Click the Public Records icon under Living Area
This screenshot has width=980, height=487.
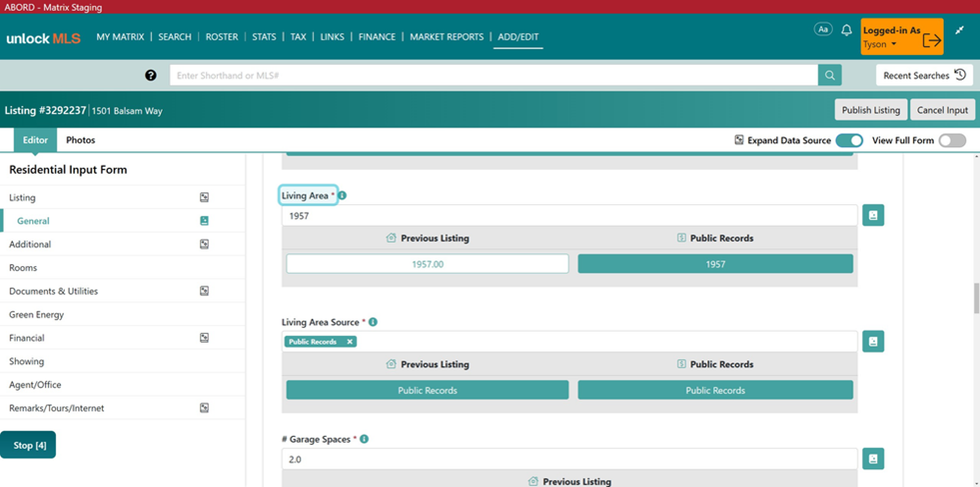pyautogui.click(x=682, y=238)
